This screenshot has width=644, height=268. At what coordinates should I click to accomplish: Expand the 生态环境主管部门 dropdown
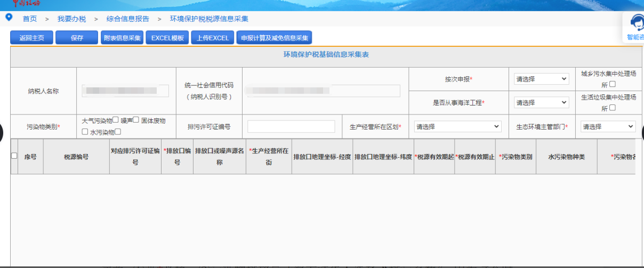608,126
